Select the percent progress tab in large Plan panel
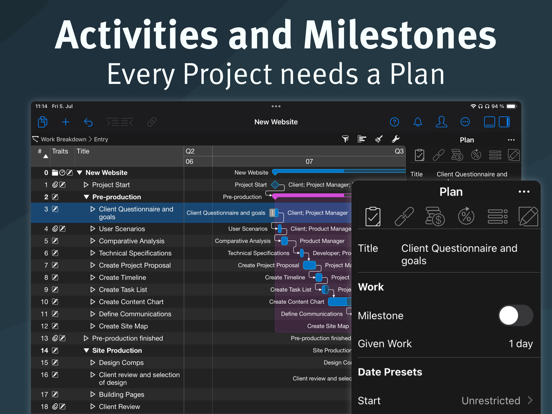552x414 pixels. click(x=466, y=216)
